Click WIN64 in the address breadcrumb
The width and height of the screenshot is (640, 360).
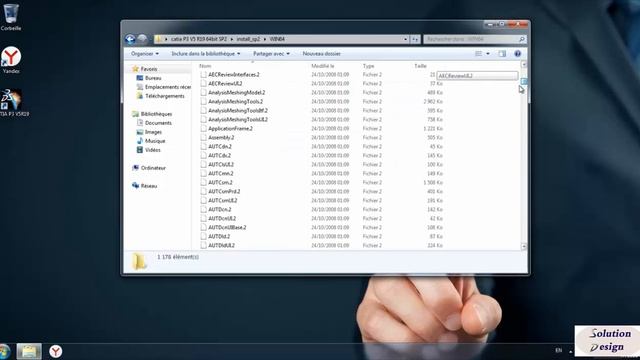[x=277, y=39]
